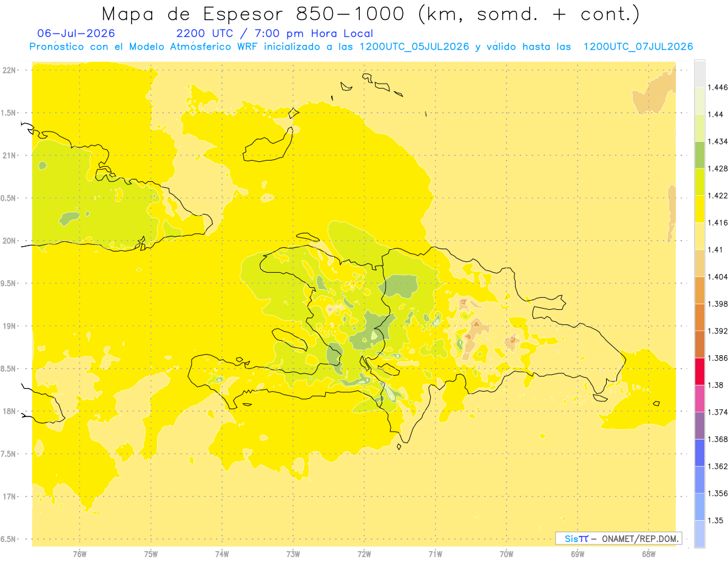Pick the bright yellow legend swatch between 1.416 and 1.422
The image size is (728, 562).
[x=699, y=209]
